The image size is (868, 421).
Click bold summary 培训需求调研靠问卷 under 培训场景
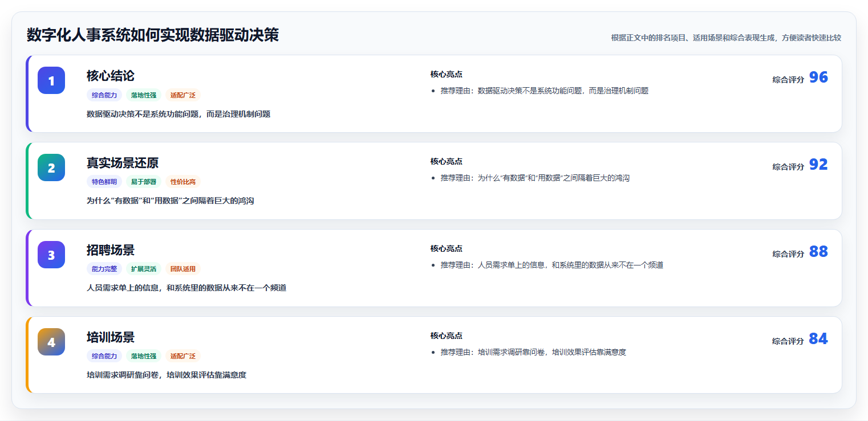coord(167,375)
